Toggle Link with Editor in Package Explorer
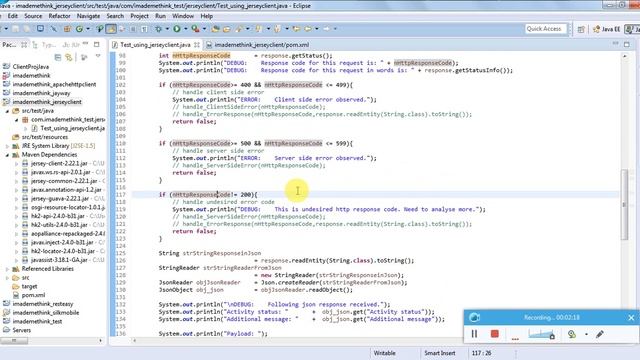 pyautogui.click(x=69, y=57)
